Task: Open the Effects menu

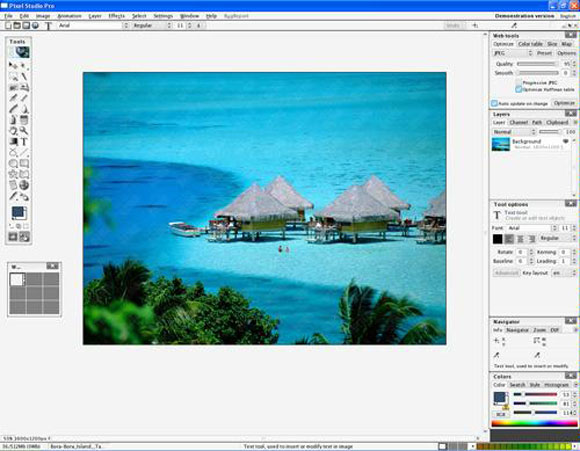Action: [117, 16]
